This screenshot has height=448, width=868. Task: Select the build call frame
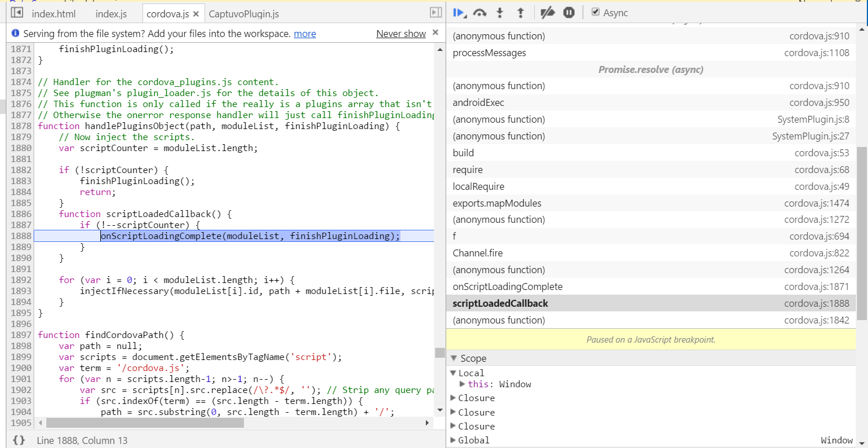[x=651, y=153]
